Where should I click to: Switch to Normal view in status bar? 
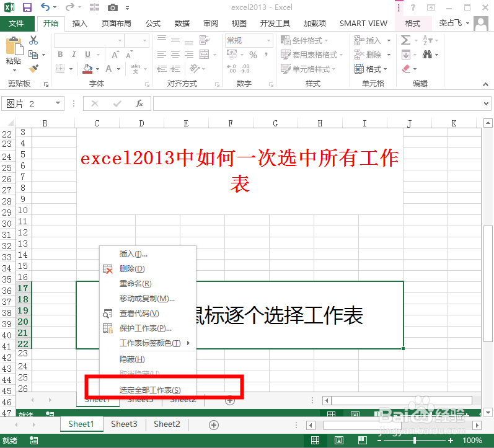[x=315, y=441]
